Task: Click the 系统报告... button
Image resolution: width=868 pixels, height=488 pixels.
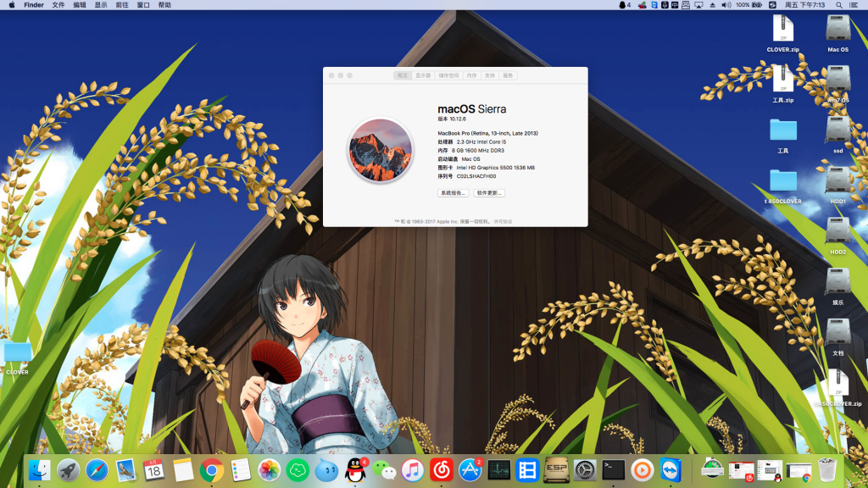Action: point(453,193)
